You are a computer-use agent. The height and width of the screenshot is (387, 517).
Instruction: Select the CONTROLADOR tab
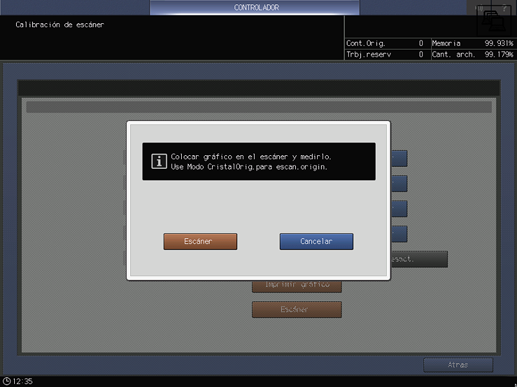click(x=255, y=7)
